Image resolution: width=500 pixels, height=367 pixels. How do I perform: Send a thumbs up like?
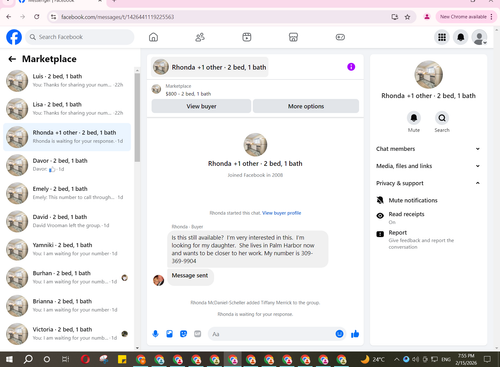[355, 334]
